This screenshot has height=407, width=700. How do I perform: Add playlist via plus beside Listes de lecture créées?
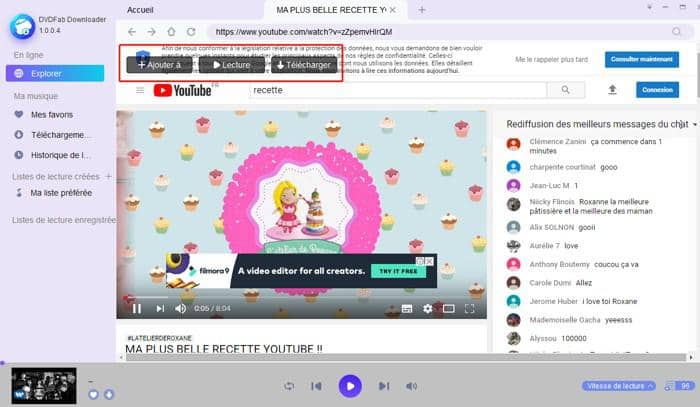coord(108,176)
